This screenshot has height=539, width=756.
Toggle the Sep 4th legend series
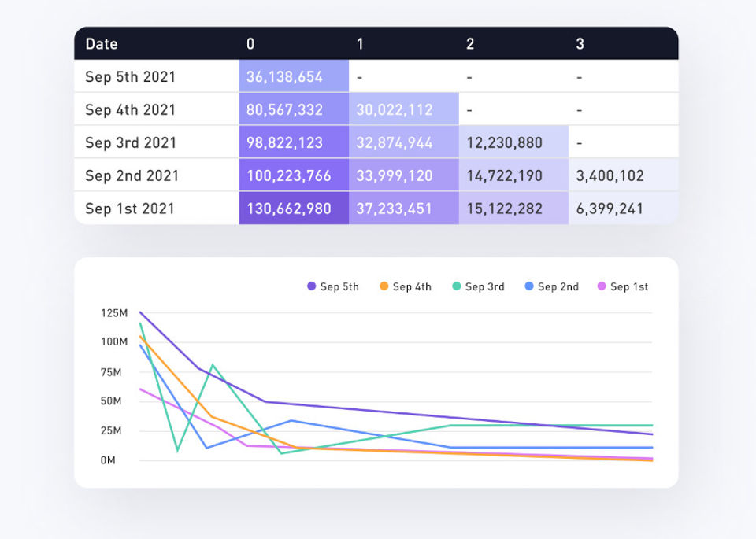pos(406,287)
